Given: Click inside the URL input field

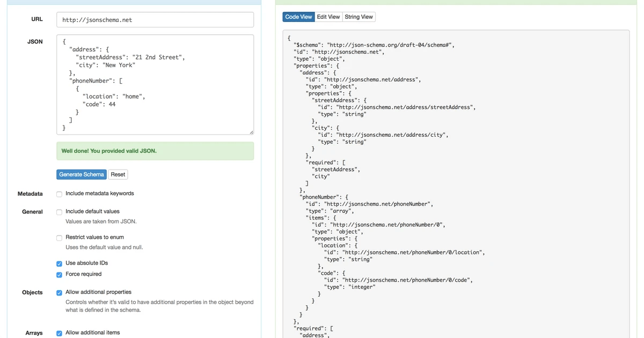Looking at the screenshot, I should point(155,19).
